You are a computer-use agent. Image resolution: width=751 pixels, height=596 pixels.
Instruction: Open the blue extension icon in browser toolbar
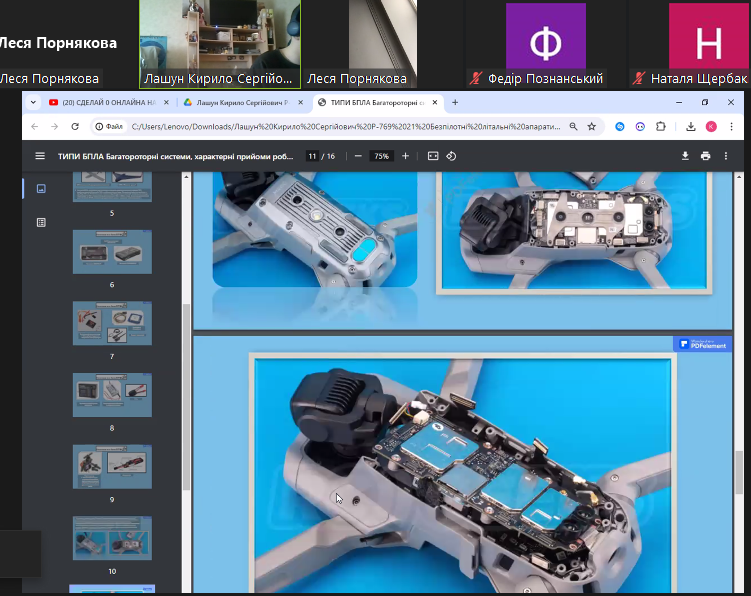click(x=620, y=126)
